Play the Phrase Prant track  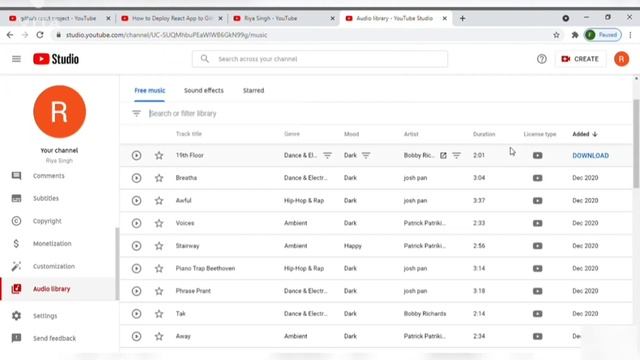click(136, 291)
